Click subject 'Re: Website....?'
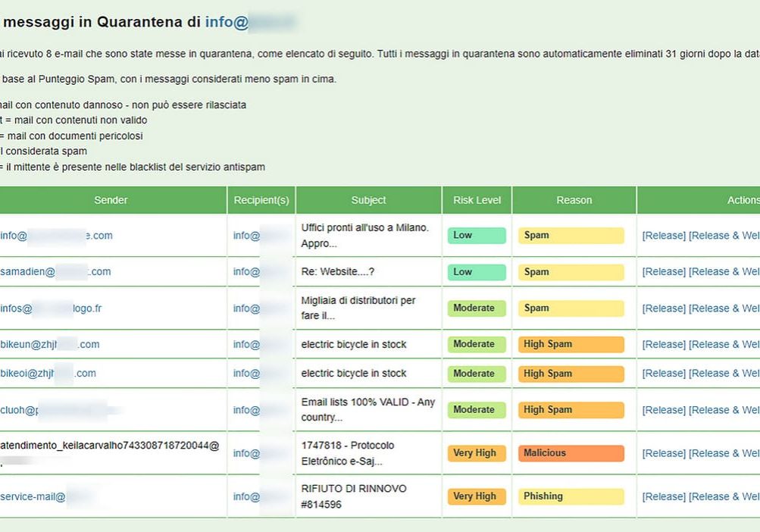Viewport: 760px width, 532px height. point(338,271)
